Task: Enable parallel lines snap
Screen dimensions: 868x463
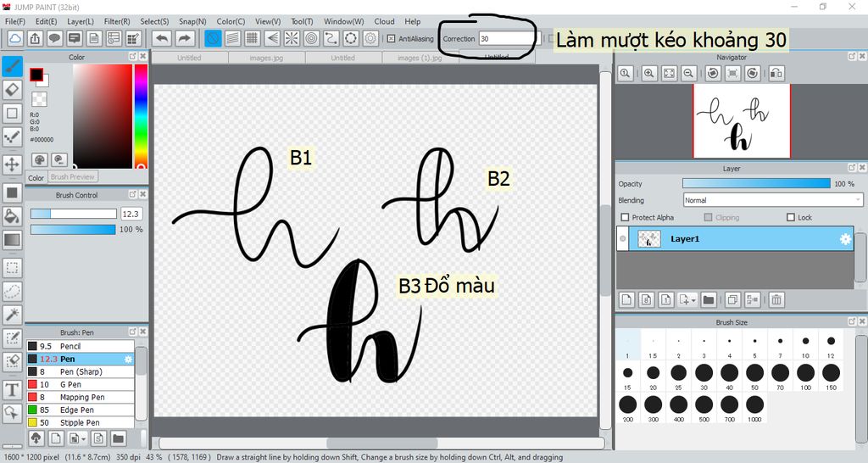Action: coord(233,38)
